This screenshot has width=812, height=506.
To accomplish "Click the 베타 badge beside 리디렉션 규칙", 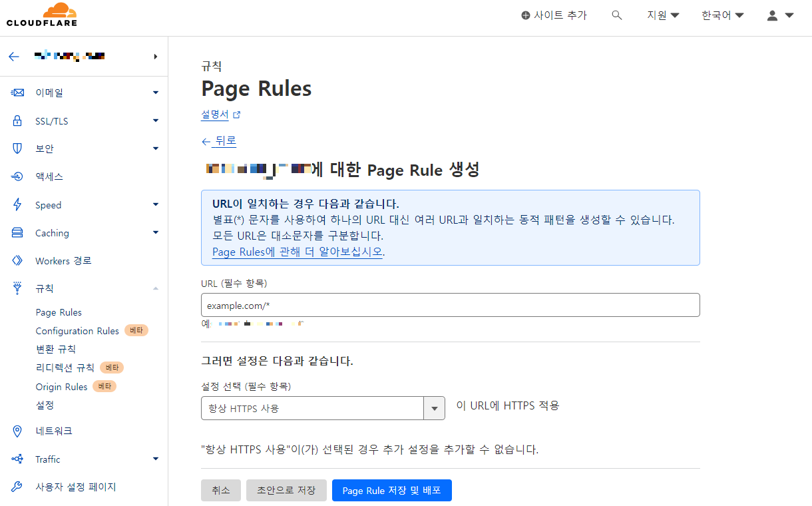I will click(112, 368).
